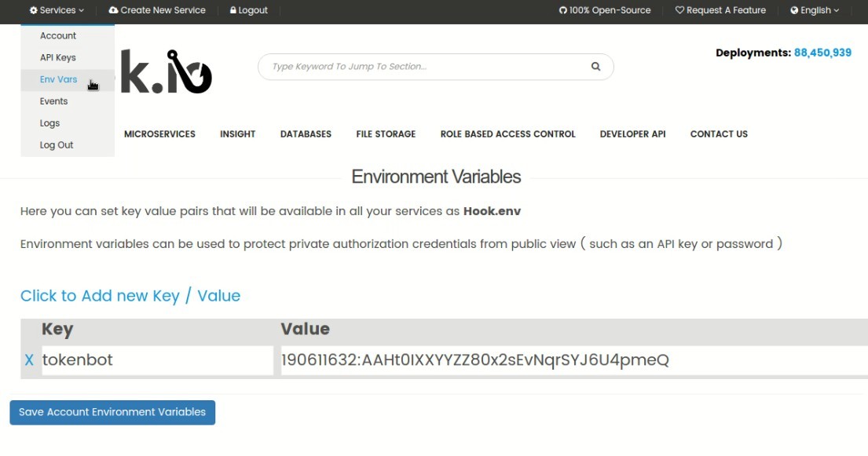Open Events from the Services menu

tap(53, 100)
